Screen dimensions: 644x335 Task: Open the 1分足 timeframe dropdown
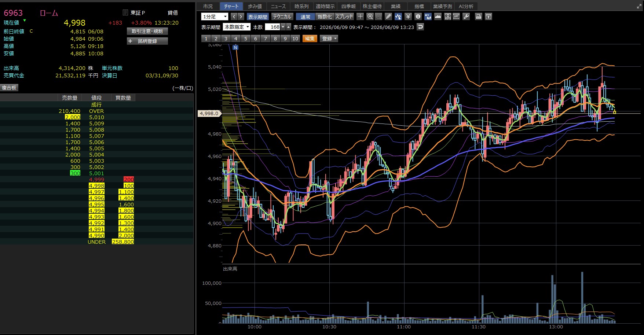click(x=215, y=16)
